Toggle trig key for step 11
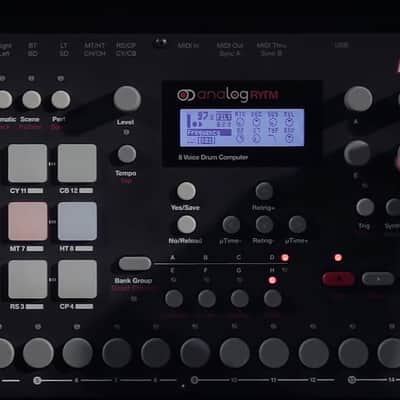The width and height of the screenshot is (400, 400). pyautogui.click(x=274, y=353)
